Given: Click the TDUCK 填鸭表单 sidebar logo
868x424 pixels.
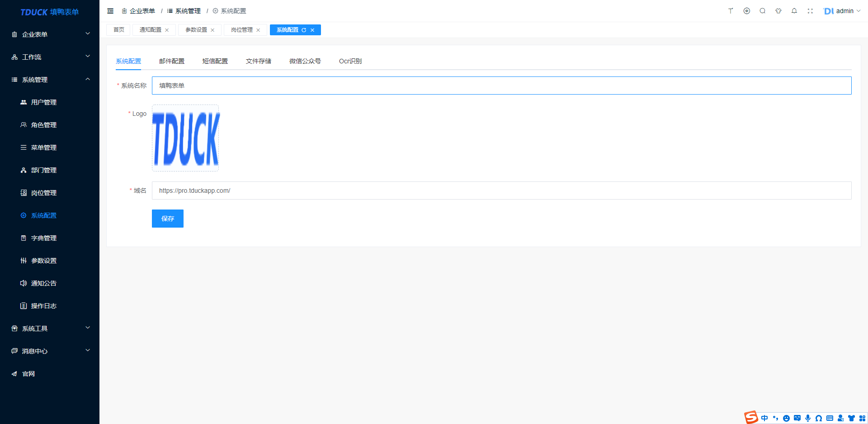Looking at the screenshot, I should (50, 12).
